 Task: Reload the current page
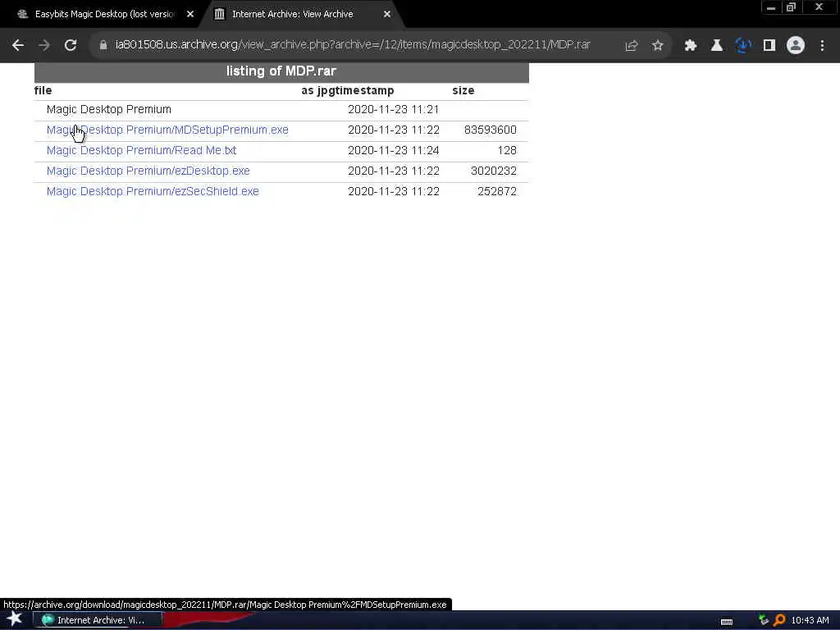[71, 46]
